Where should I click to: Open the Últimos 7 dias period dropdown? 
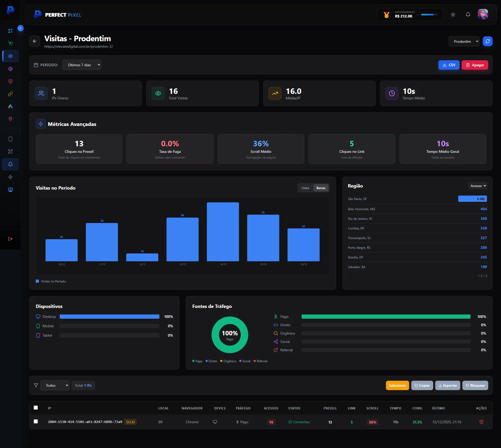coord(82,65)
